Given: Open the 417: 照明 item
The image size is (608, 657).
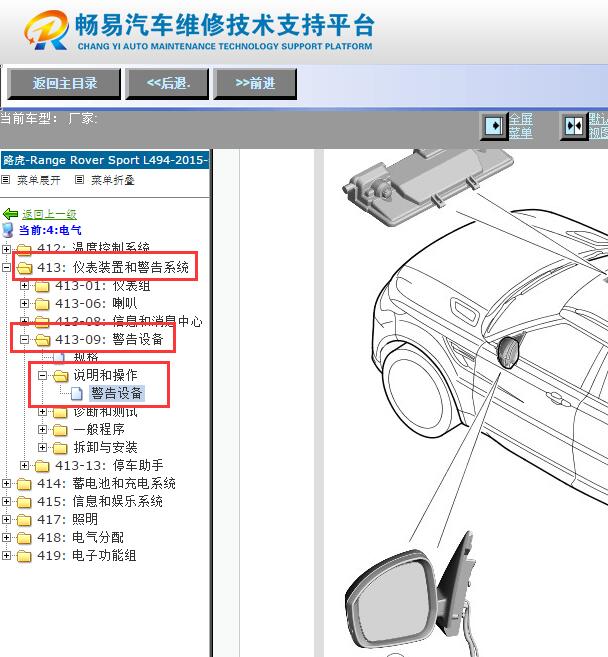Looking at the screenshot, I should (x=67, y=519).
